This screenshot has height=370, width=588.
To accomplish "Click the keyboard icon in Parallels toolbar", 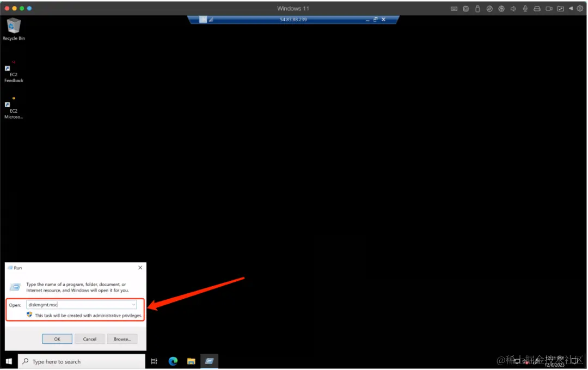I will point(454,9).
